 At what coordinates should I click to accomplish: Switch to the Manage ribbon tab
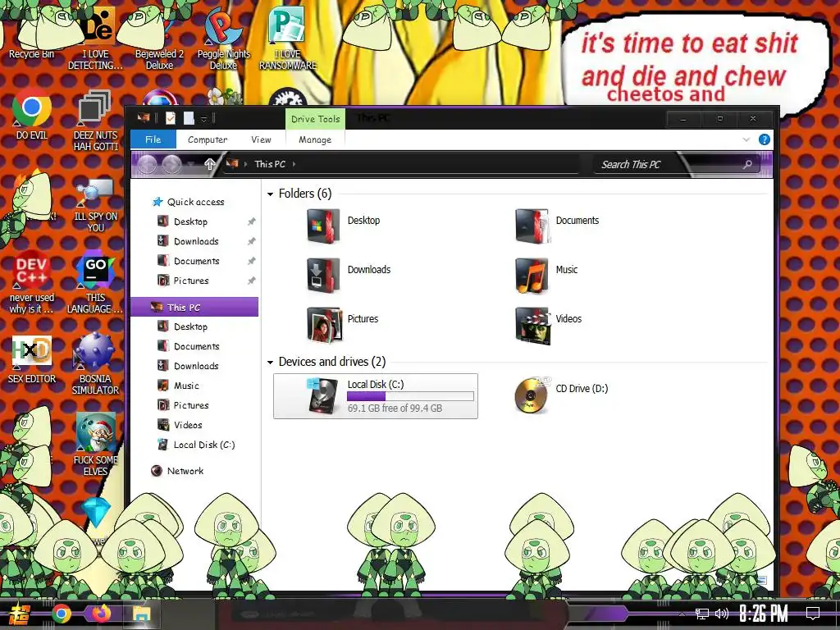click(315, 139)
